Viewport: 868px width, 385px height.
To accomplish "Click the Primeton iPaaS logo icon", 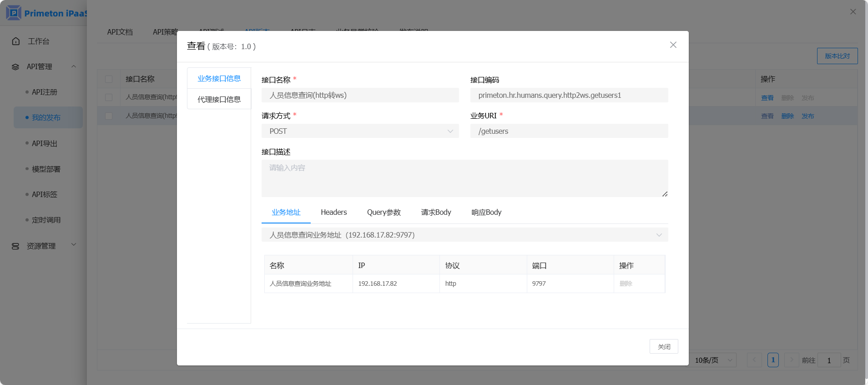I will pyautogui.click(x=14, y=13).
